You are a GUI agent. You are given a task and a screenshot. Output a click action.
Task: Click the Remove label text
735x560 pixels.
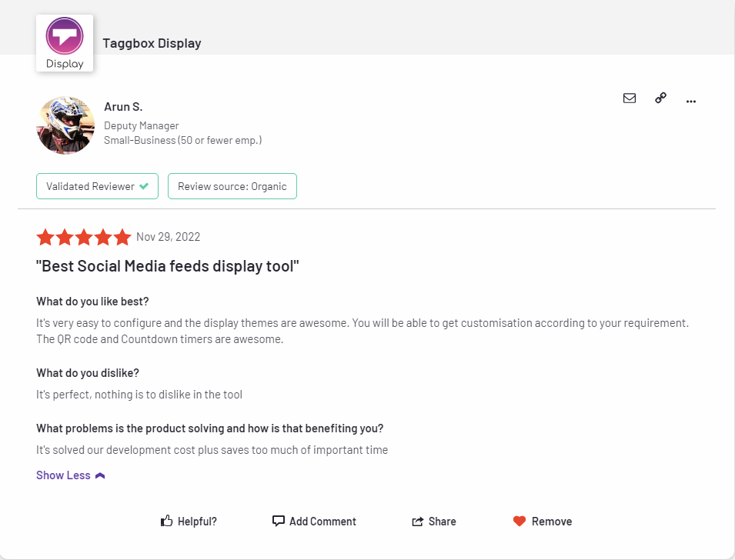pyautogui.click(x=552, y=522)
